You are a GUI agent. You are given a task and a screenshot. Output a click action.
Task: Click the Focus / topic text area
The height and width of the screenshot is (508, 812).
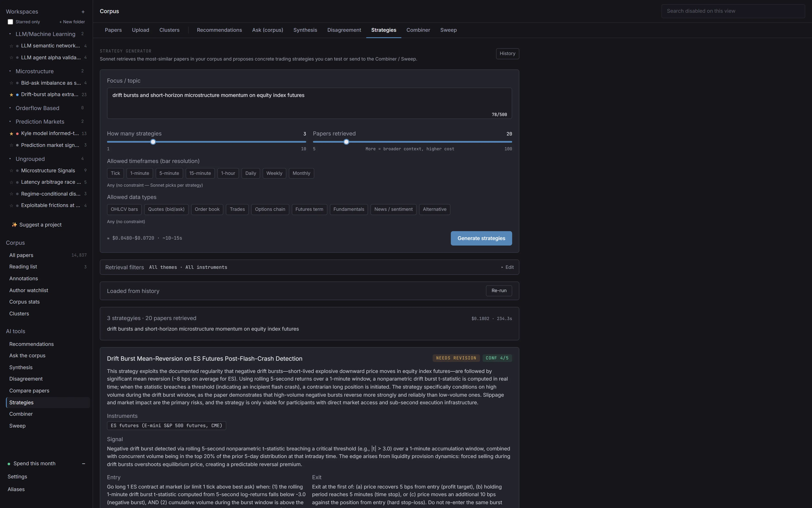(309, 103)
